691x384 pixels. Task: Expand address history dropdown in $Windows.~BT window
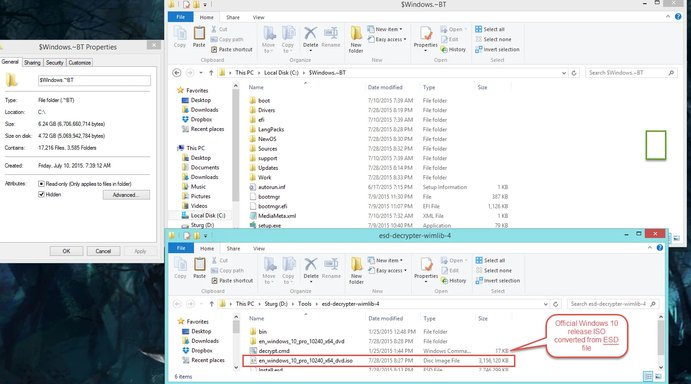[564, 73]
